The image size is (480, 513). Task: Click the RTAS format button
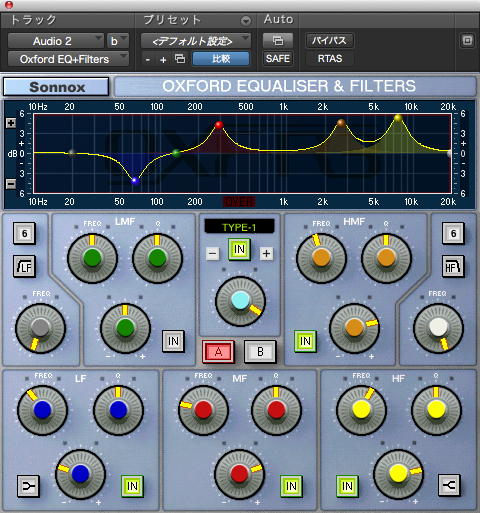(330, 59)
